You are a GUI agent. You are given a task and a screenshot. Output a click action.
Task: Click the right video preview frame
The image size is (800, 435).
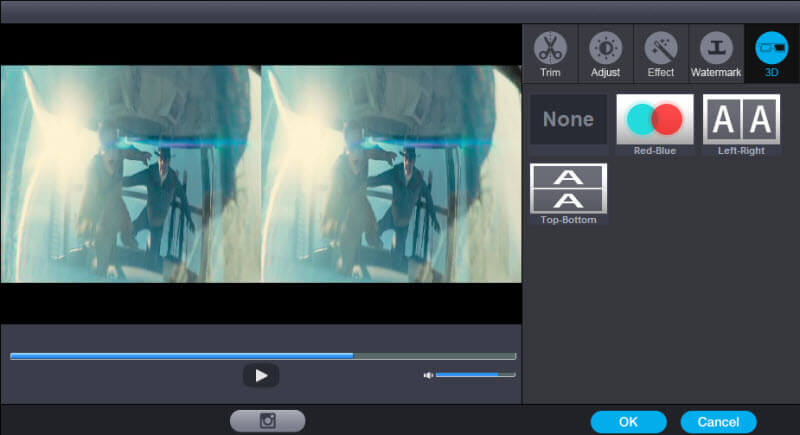tap(391, 173)
